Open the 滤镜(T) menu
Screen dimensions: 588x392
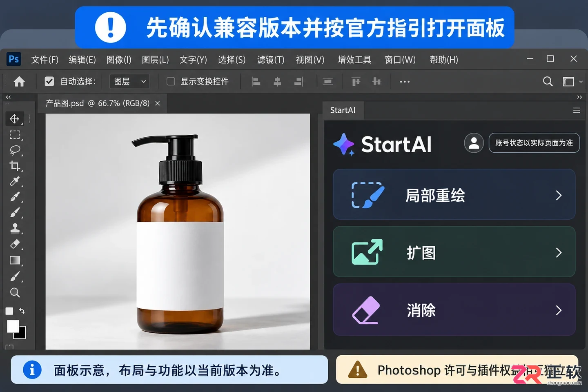pyautogui.click(x=271, y=60)
